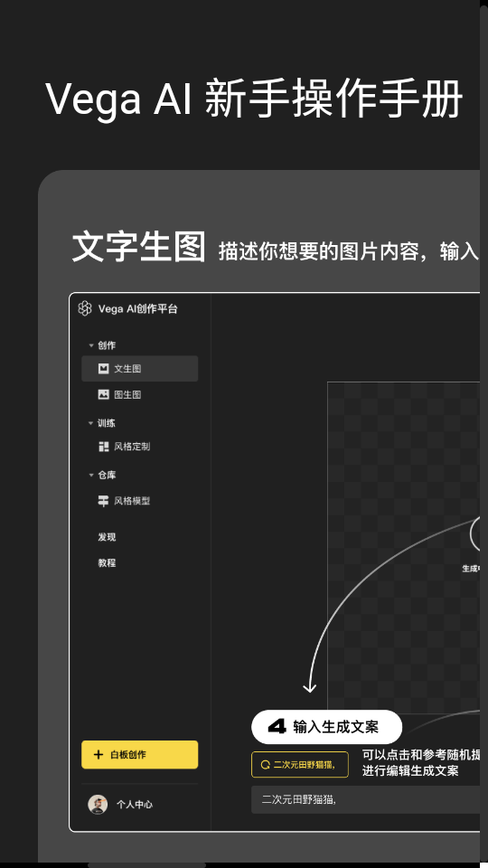Image resolution: width=488 pixels, height=868 pixels.
Task: Collapse the 创作 section arrow
Action: 90,345
